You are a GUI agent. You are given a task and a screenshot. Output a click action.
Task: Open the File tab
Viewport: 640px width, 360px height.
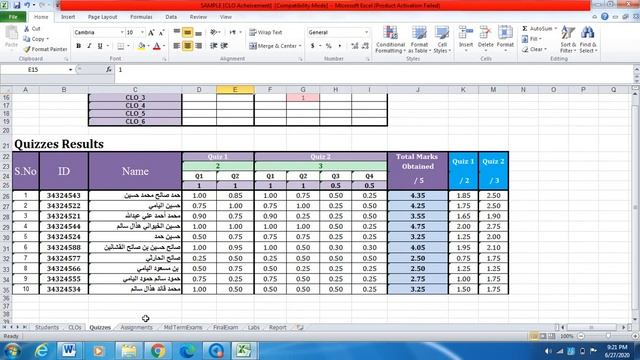point(13,17)
